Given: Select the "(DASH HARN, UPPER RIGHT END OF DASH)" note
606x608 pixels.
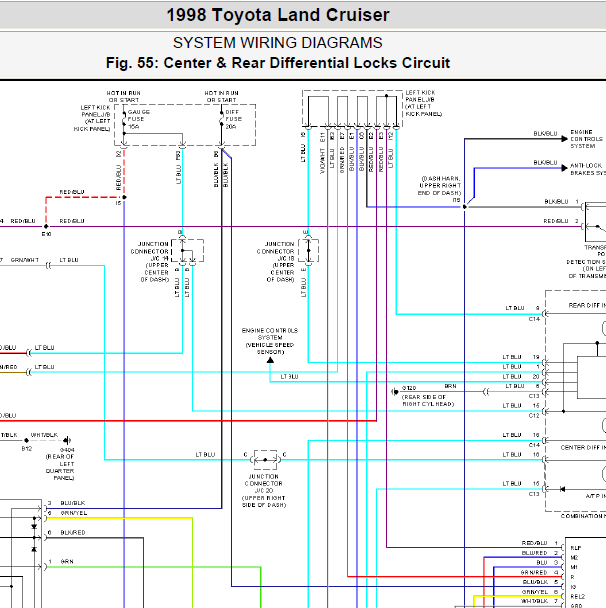Looking at the screenshot, I should [439, 186].
